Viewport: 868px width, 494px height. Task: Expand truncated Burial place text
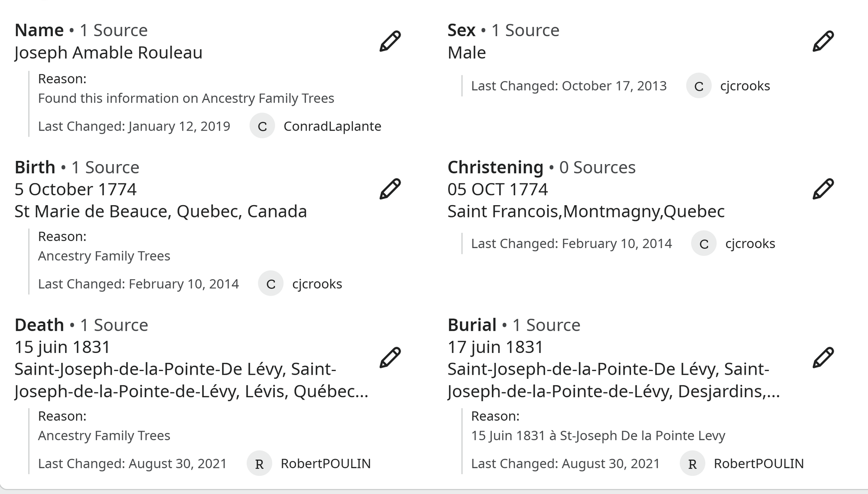[x=614, y=380]
